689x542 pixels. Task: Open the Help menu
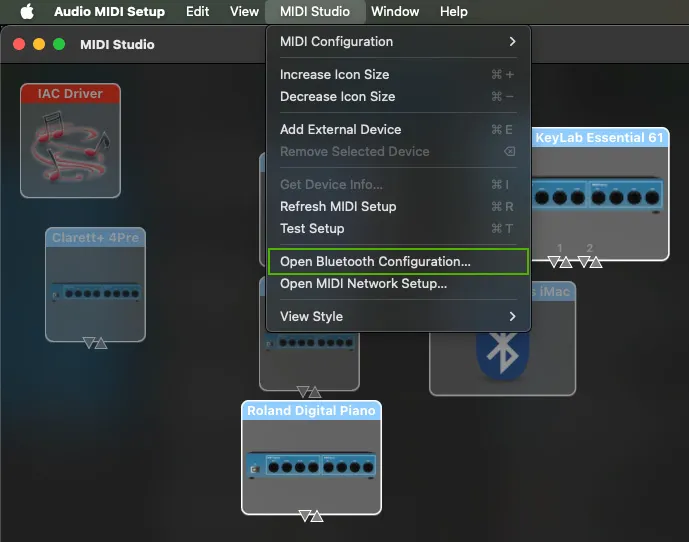453,11
